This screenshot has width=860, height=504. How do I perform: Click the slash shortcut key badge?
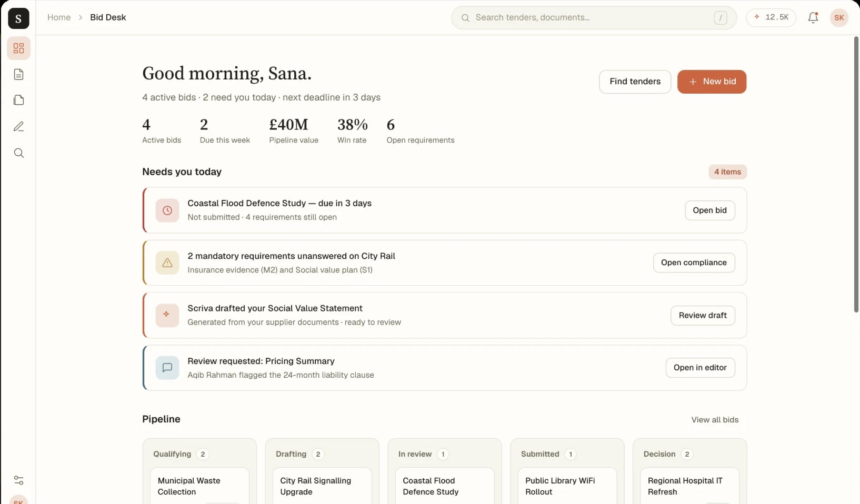coord(721,18)
